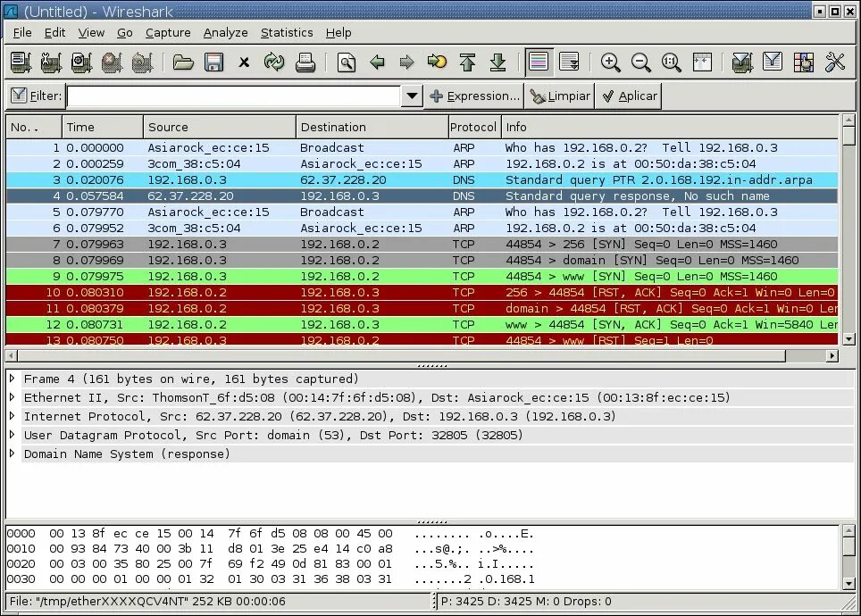Restart the running capture
Viewport: 861px width, 616px height.
coord(142,62)
